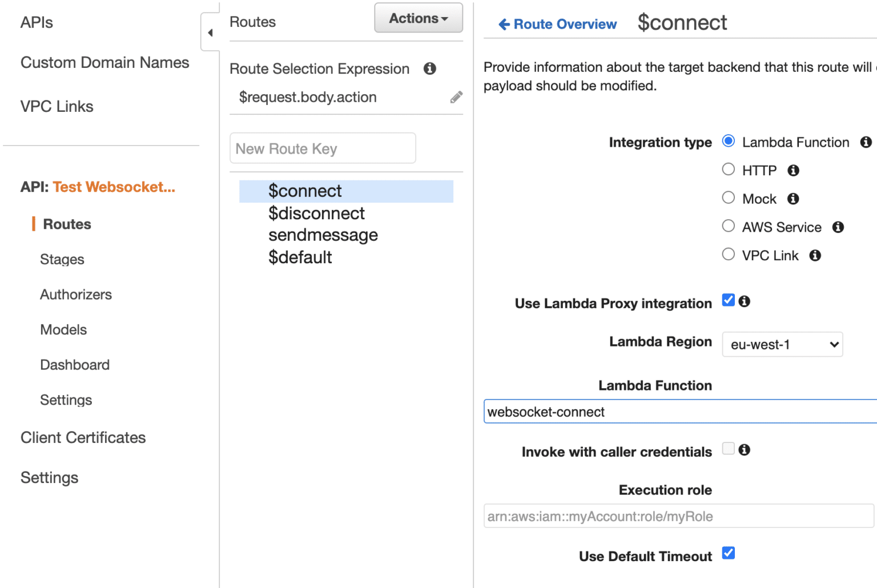Disable the Use Default Timeout checkbox
This screenshot has height=588, width=877.
729,553
